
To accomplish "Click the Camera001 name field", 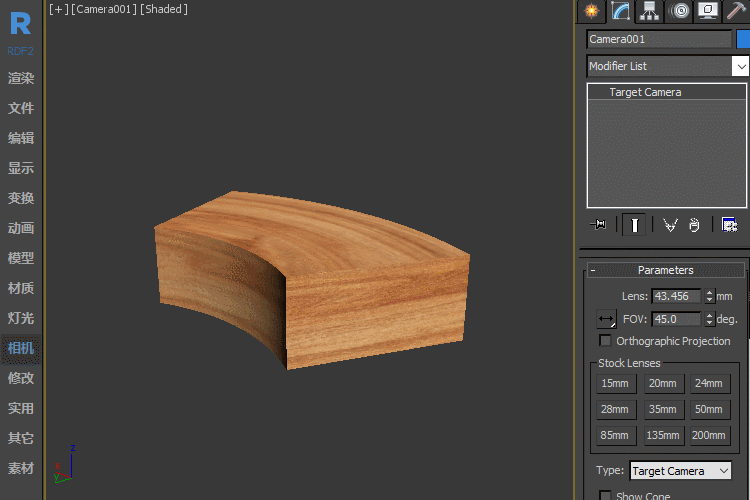I will 659,39.
